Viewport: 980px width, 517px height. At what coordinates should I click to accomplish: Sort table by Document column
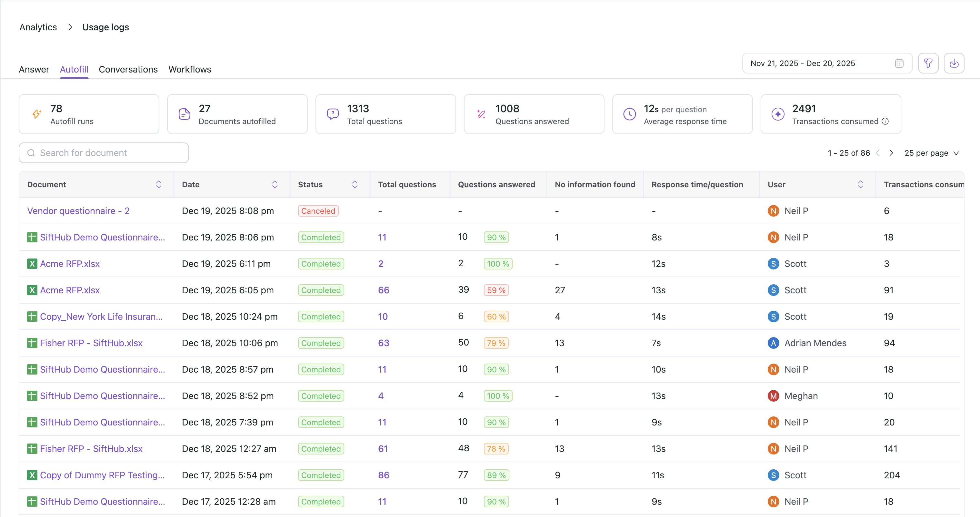tap(158, 184)
